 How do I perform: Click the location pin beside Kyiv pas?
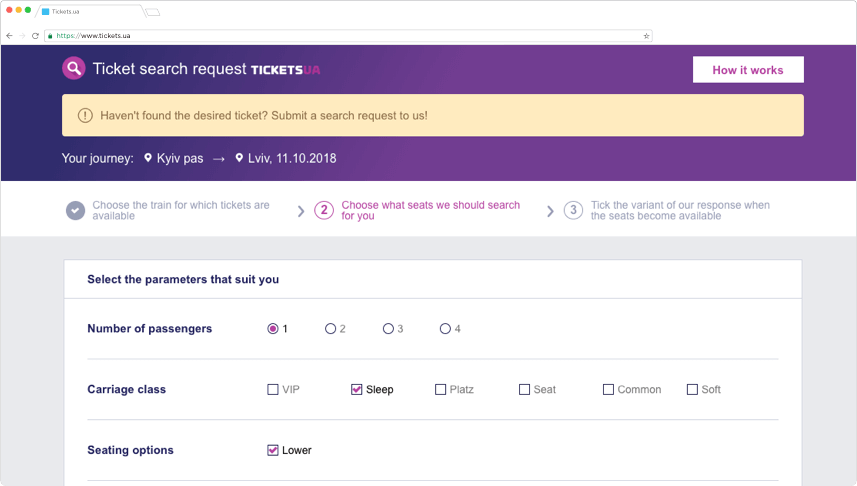[148, 158]
